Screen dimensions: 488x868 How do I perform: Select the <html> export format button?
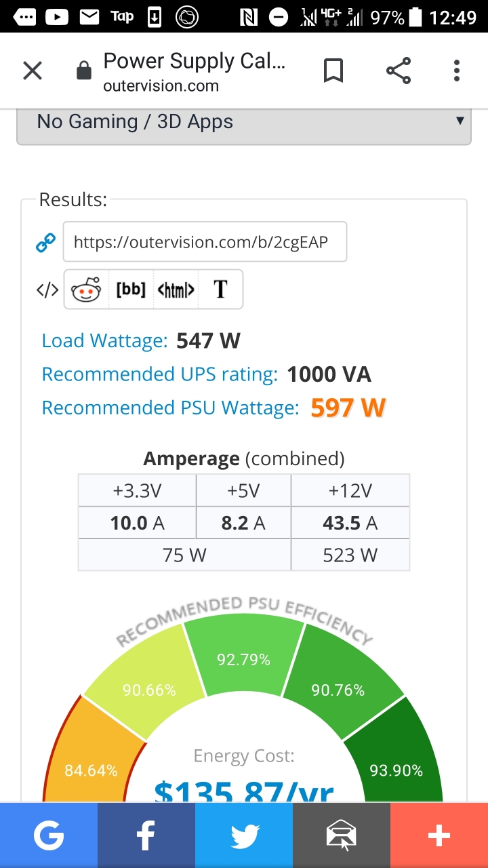coord(176,290)
